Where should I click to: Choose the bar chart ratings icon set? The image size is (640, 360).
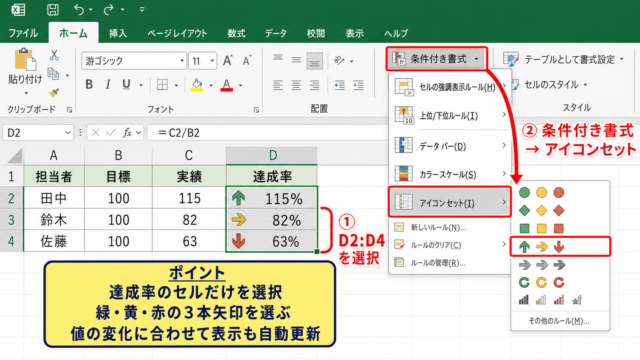(550, 301)
